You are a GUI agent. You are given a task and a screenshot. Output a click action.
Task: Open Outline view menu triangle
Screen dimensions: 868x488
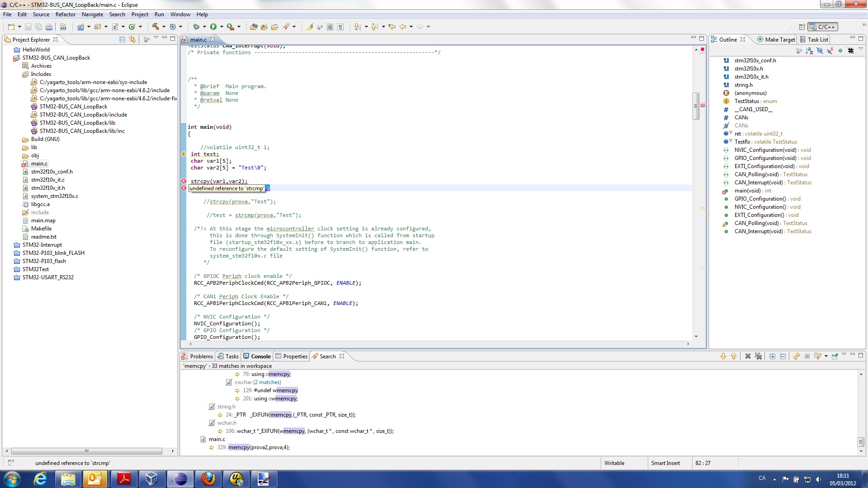click(x=861, y=48)
